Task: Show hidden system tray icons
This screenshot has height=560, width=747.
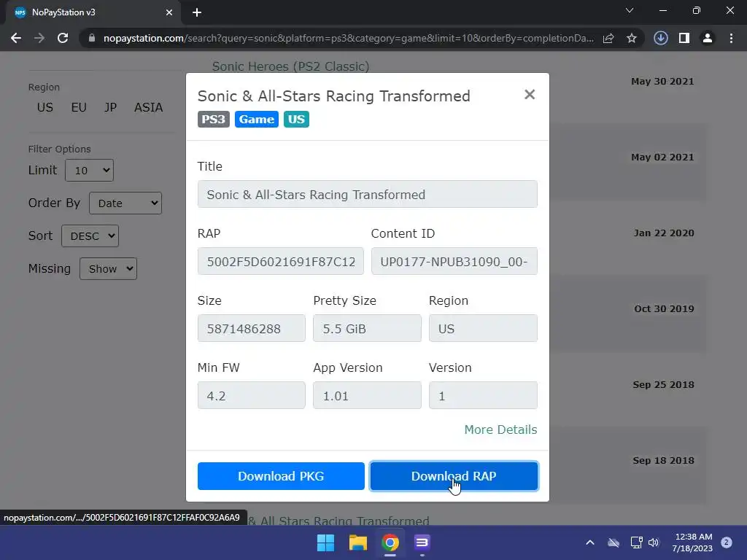Action: (x=589, y=542)
